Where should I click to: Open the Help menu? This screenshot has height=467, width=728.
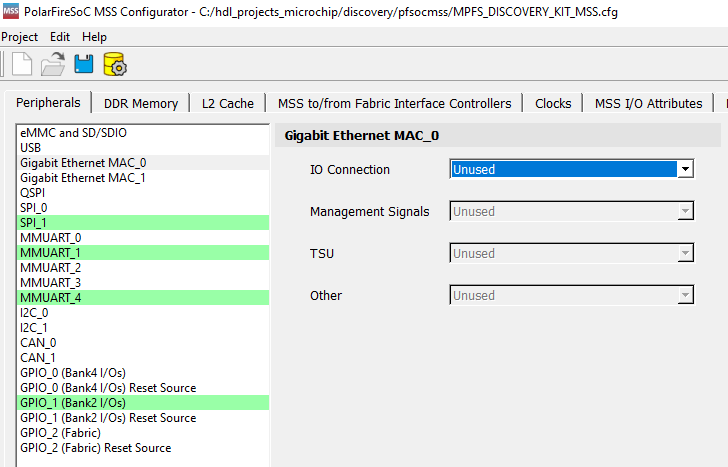95,37
